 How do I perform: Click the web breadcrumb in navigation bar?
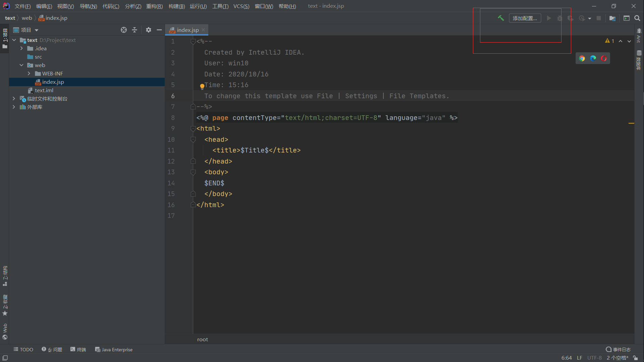pos(27,18)
